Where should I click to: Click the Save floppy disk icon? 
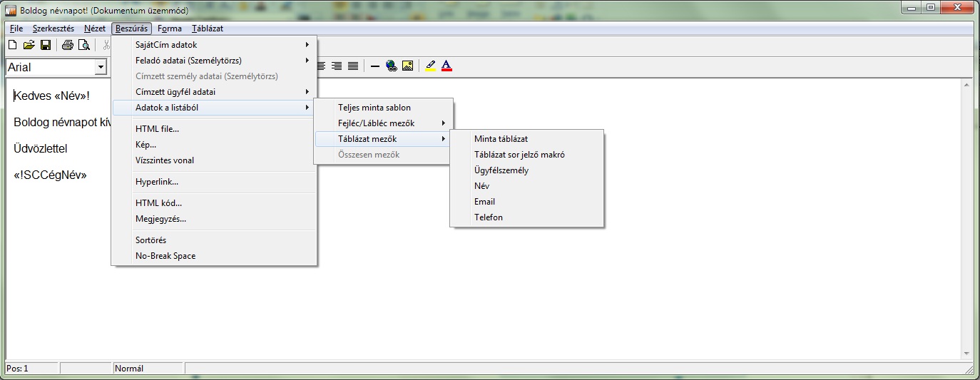46,46
